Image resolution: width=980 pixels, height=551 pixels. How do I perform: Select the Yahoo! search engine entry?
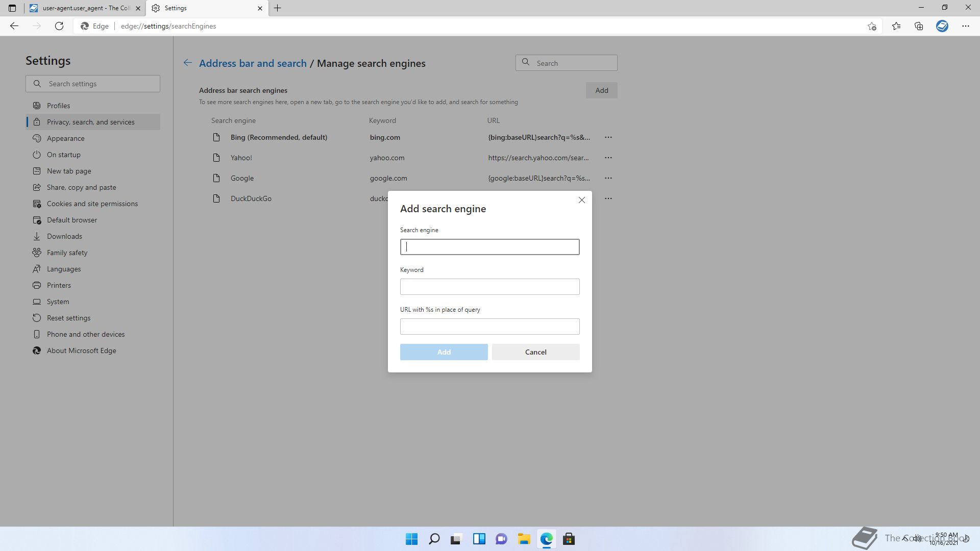click(x=241, y=158)
